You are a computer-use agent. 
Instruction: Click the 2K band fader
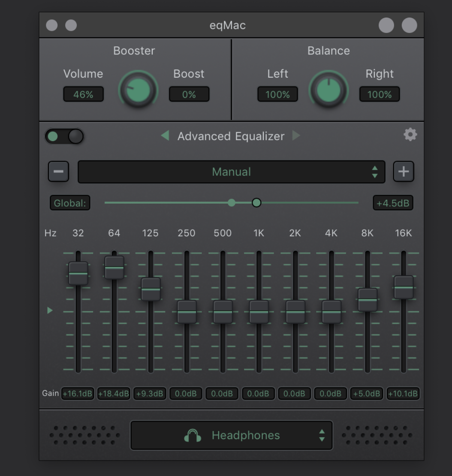tap(295, 312)
